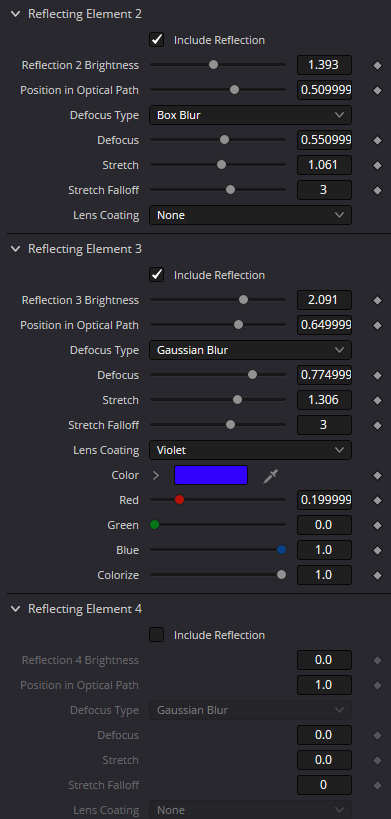Click keyframe diamond for Reflection 2 Brightness

[x=377, y=65]
